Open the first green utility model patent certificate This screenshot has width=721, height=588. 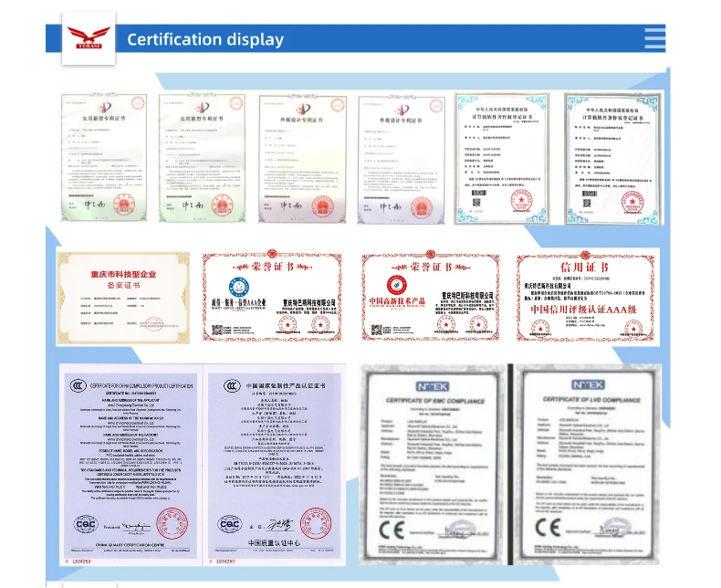(x=104, y=158)
